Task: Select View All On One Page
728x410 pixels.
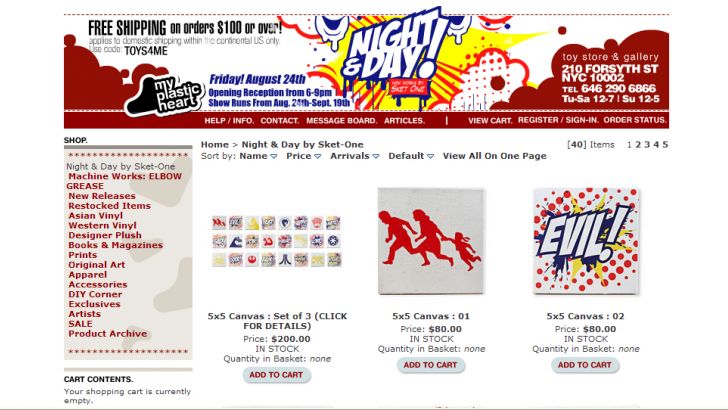Action: [494, 156]
